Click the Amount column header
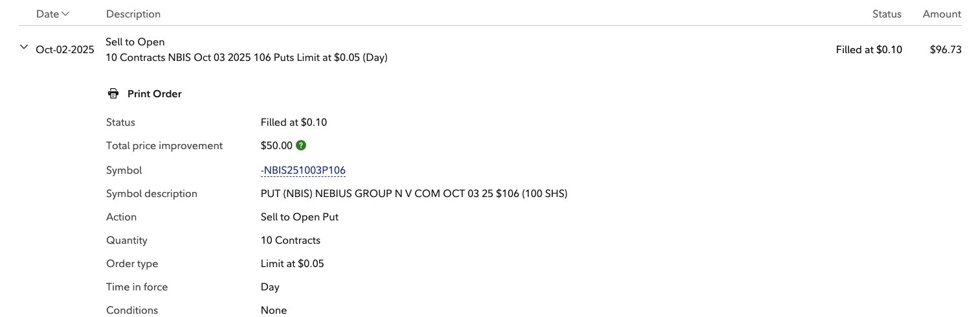The image size is (980, 317). [942, 14]
